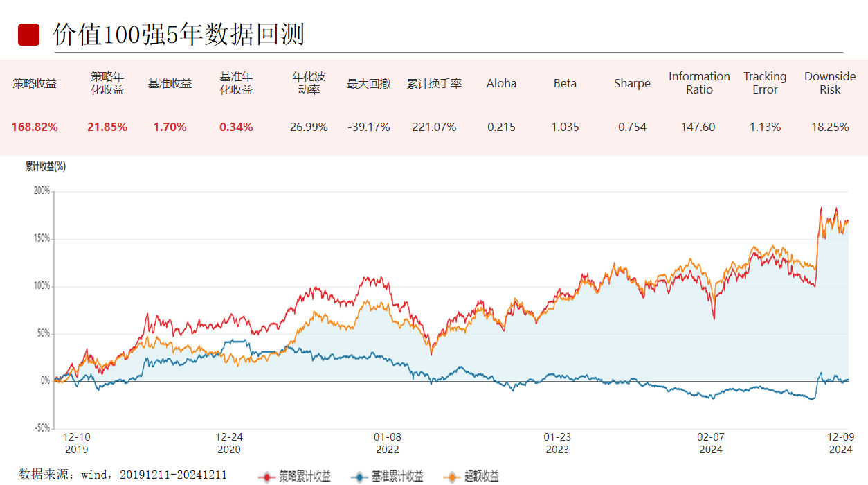868x485 pixels.
Task: Select the Sharpe value 0.754
Action: (632, 127)
